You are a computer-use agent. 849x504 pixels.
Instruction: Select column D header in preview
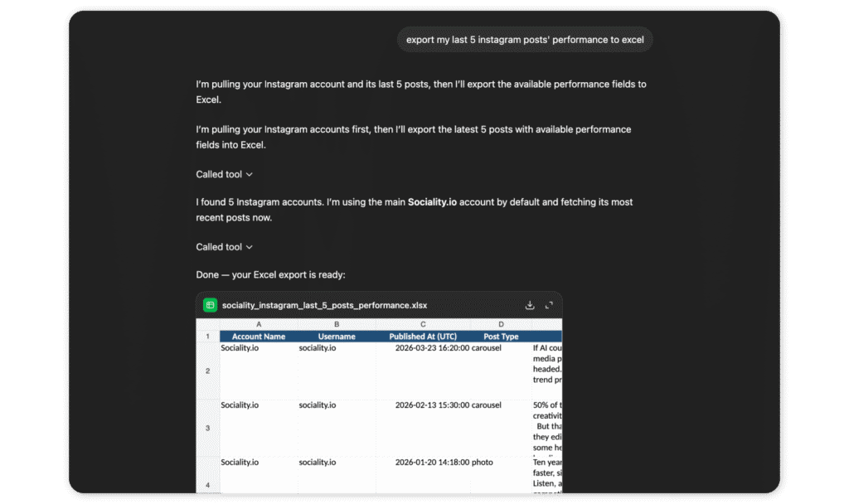tap(501, 325)
